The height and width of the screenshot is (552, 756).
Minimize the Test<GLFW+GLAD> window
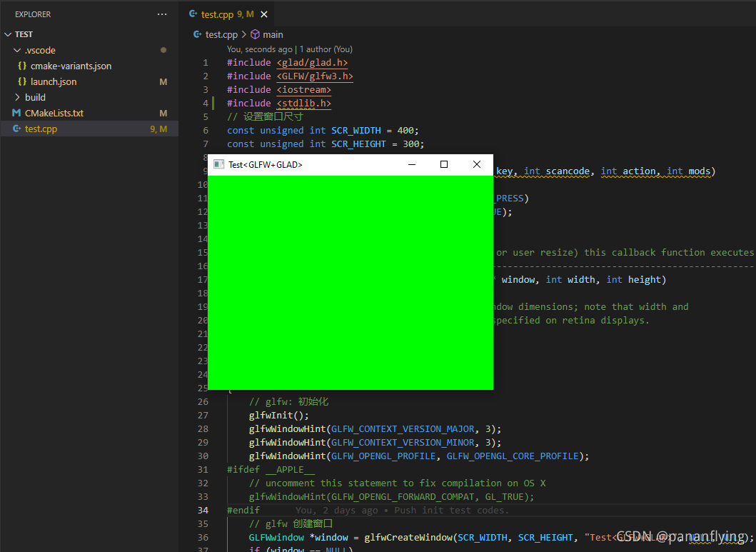tap(412, 164)
